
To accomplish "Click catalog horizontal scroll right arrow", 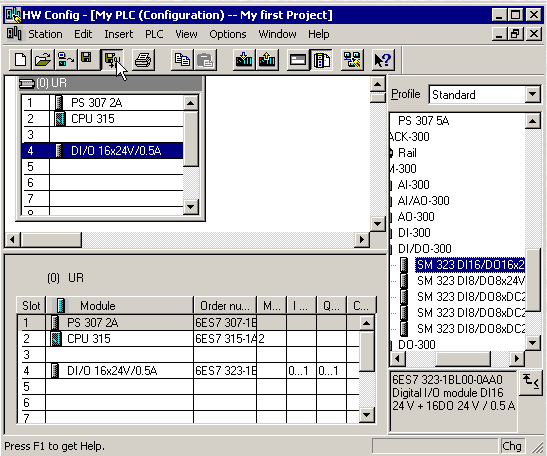I will click(x=517, y=359).
